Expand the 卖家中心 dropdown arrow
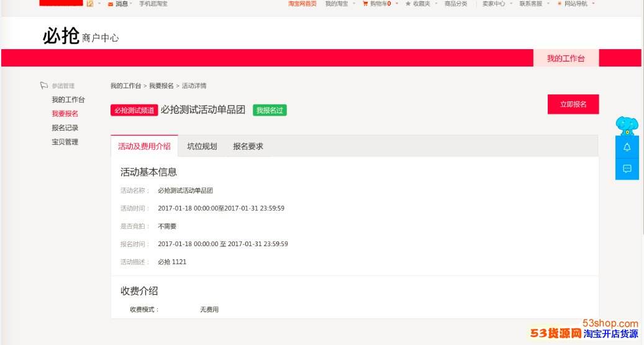Viewport: 644px width, 345px height. tap(511, 4)
